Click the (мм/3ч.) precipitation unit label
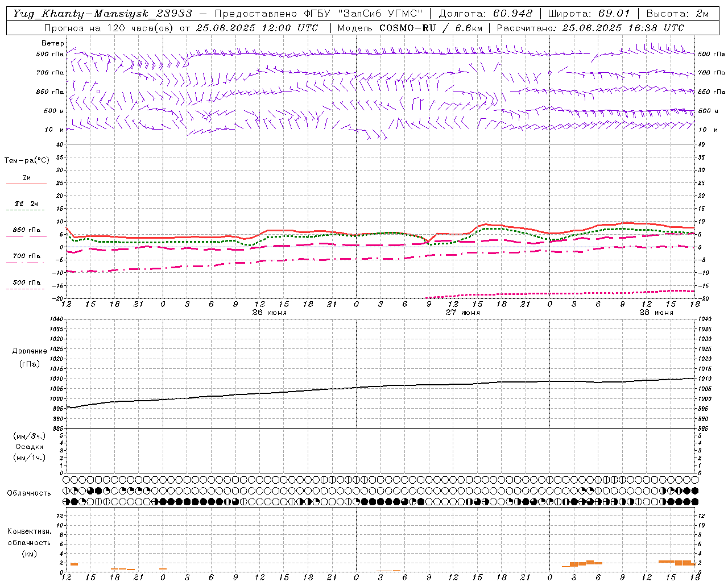This screenshot has width=728, height=582. pos(30,436)
